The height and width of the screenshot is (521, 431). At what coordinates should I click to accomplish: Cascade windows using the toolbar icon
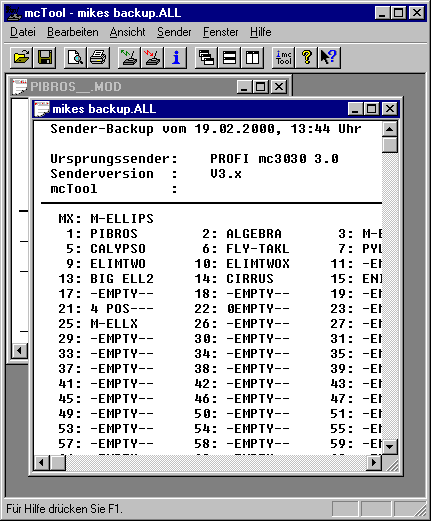(x=206, y=57)
